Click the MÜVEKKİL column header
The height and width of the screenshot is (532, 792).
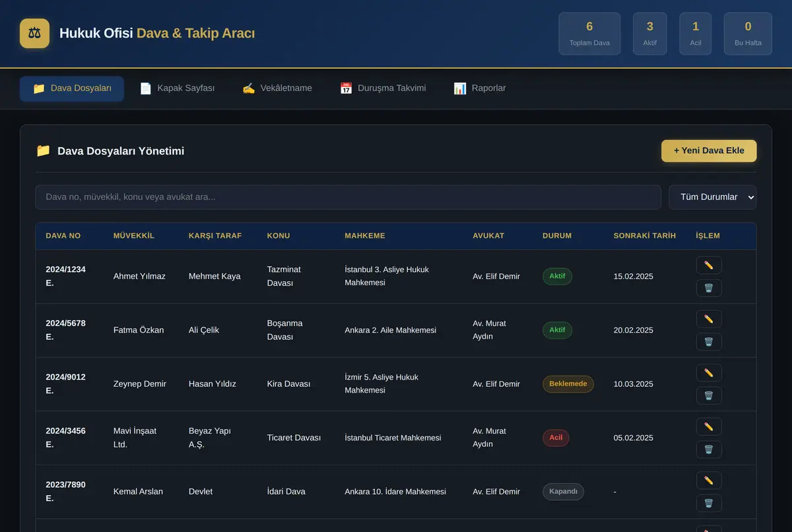click(x=134, y=236)
